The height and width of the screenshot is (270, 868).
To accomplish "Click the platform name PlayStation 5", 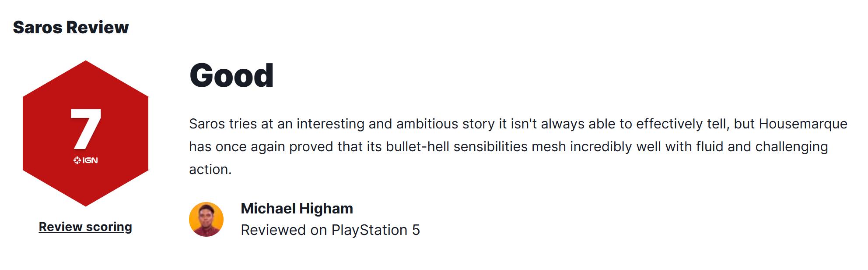I will pos(375,230).
